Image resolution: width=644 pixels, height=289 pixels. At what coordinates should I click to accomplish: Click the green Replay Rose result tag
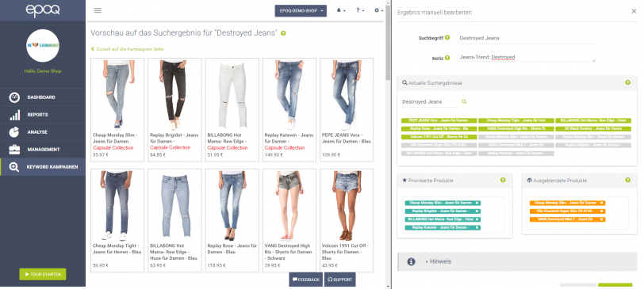[439, 129]
